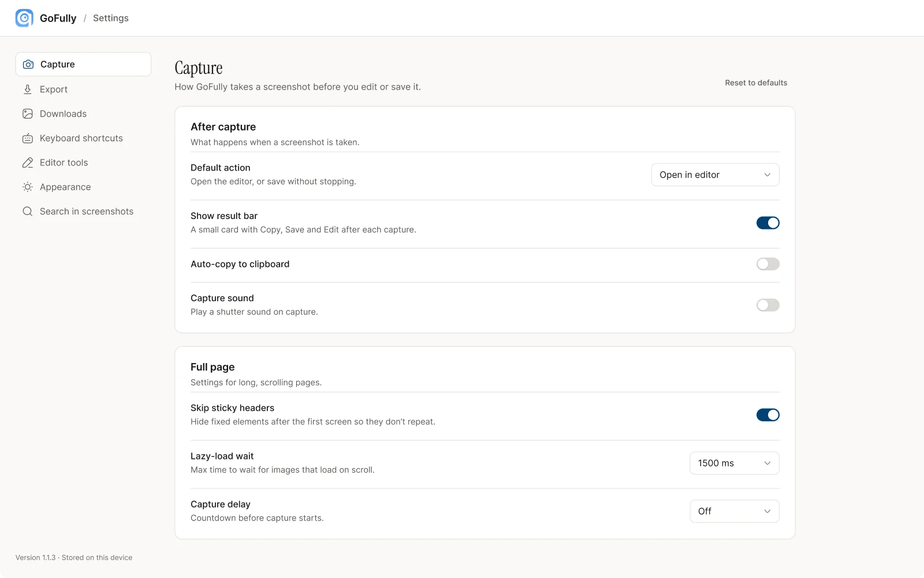Click 'What happens when a screenshot is taken.'

pyautogui.click(x=275, y=142)
